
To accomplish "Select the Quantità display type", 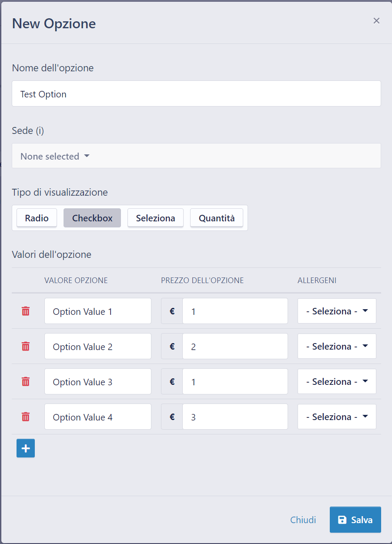I will click(217, 218).
